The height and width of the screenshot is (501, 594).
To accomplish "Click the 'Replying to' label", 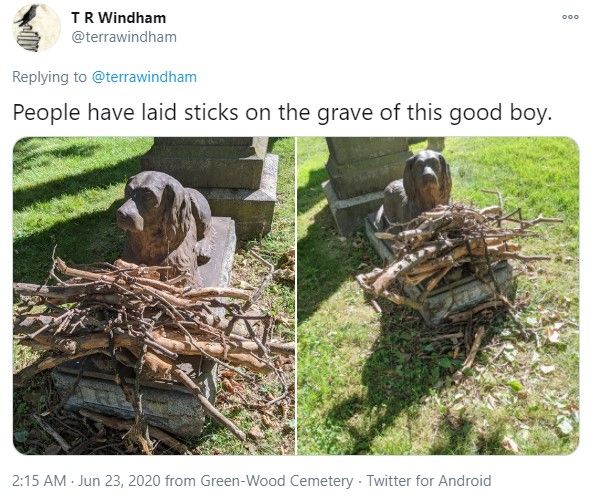I will pos(50,77).
